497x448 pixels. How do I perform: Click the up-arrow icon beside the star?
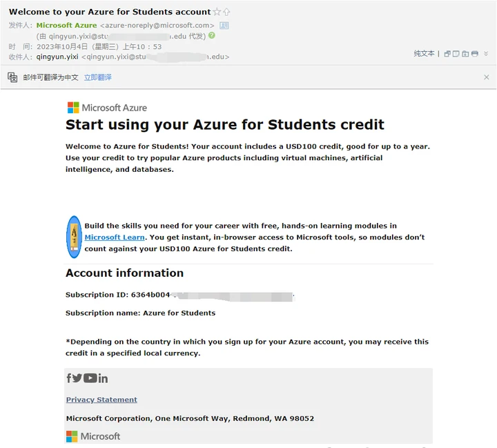click(226, 12)
